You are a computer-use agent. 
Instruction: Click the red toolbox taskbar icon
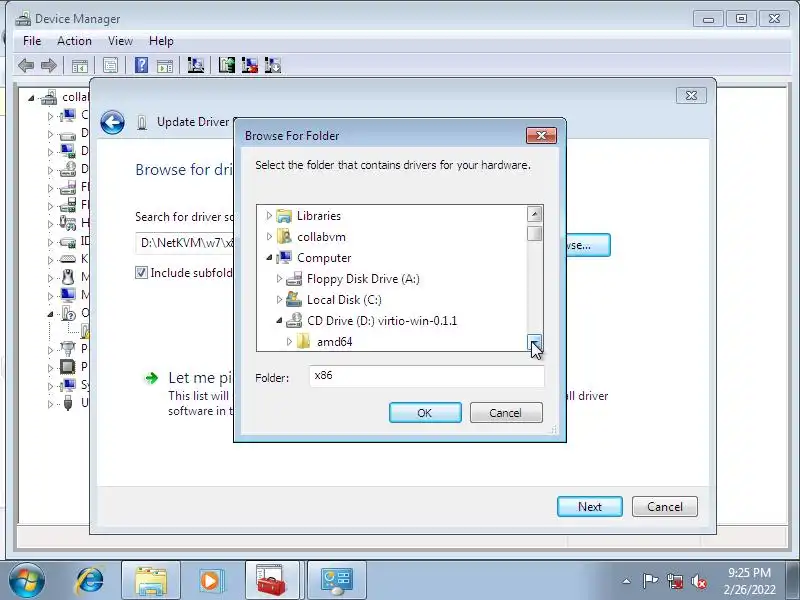point(271,581)
